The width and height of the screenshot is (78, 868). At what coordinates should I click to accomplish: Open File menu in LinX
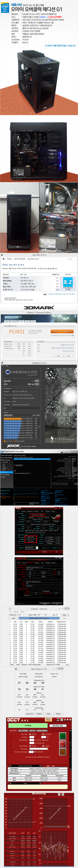click(x=11, y=612)
